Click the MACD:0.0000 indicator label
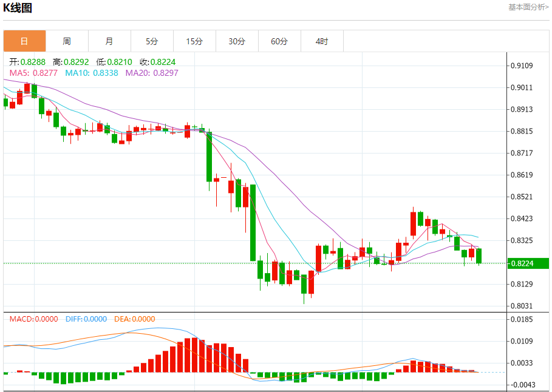 (x=34, y=319)
